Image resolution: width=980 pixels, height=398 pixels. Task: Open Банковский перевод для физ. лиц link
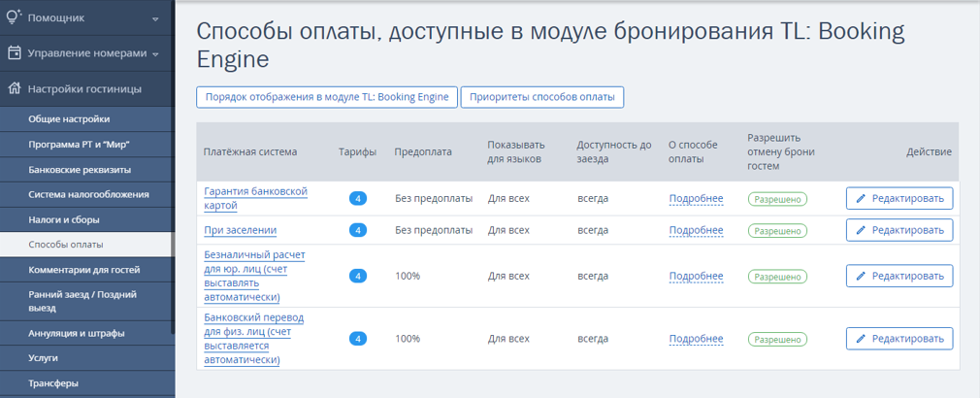(x=254, y=339)
